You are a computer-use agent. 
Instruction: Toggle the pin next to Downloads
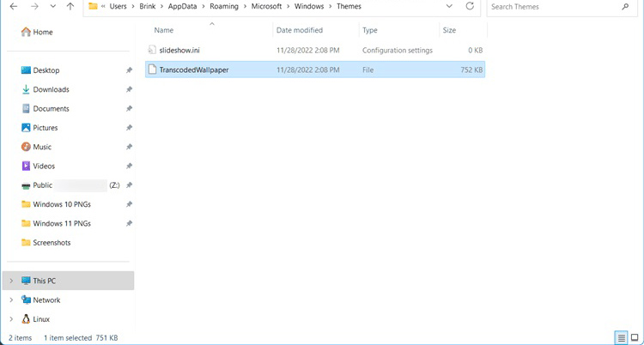point(129,89)
